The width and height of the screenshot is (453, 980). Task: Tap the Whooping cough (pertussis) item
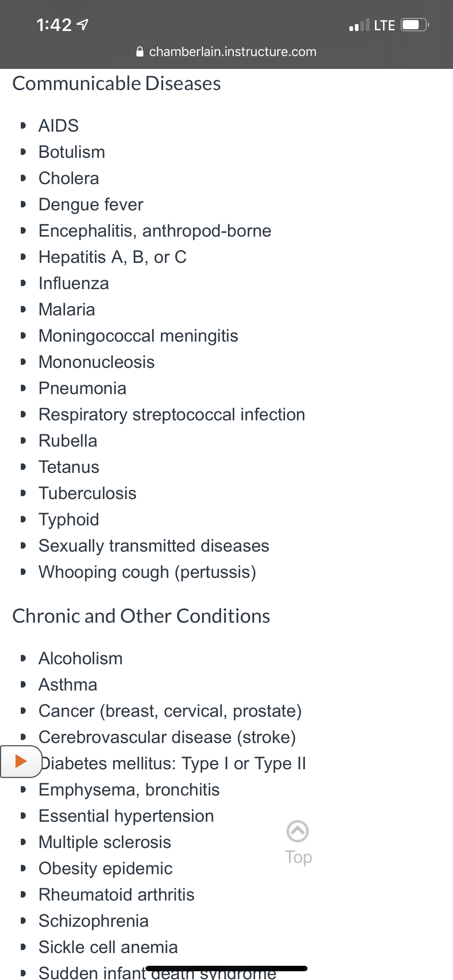148,572
